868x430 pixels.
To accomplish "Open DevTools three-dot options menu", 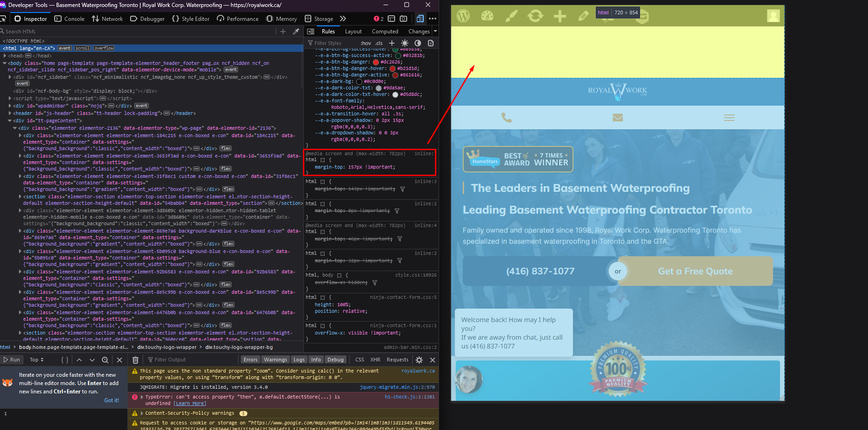I will tap(433, 19).
